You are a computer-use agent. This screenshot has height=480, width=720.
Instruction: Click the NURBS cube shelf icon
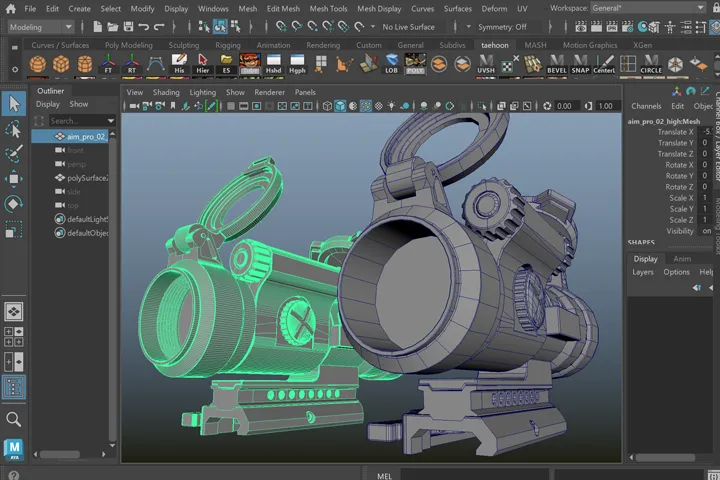(x=61, y=64)
